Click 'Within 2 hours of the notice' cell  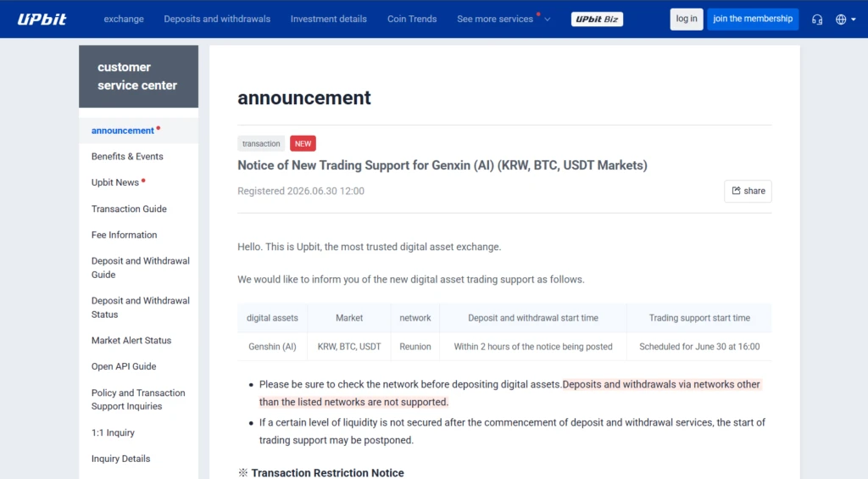tap(533, 347)
